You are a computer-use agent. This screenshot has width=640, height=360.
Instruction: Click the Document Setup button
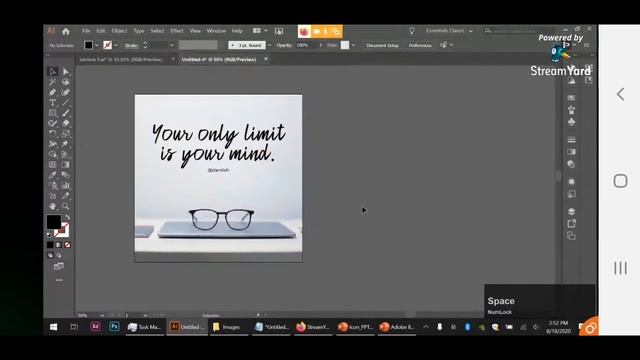pyautogui.click(x=382, y=45)
